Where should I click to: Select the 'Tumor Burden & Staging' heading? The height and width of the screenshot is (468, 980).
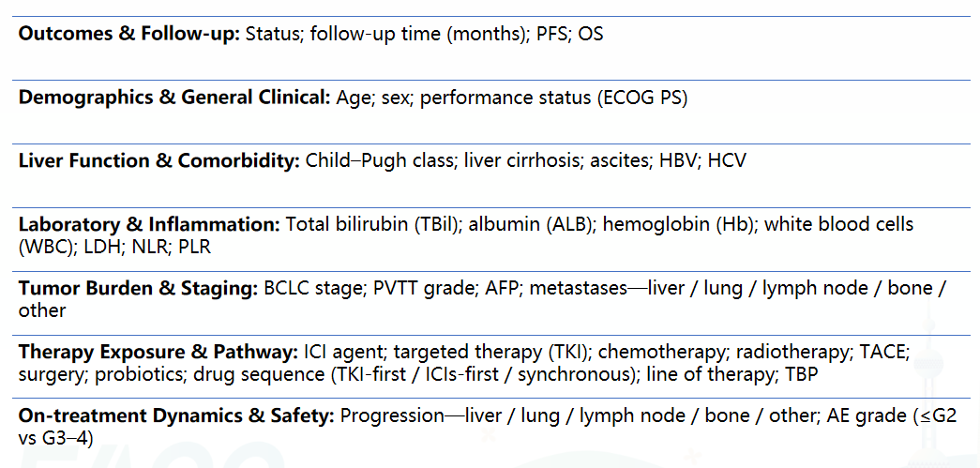click(138, 288)
